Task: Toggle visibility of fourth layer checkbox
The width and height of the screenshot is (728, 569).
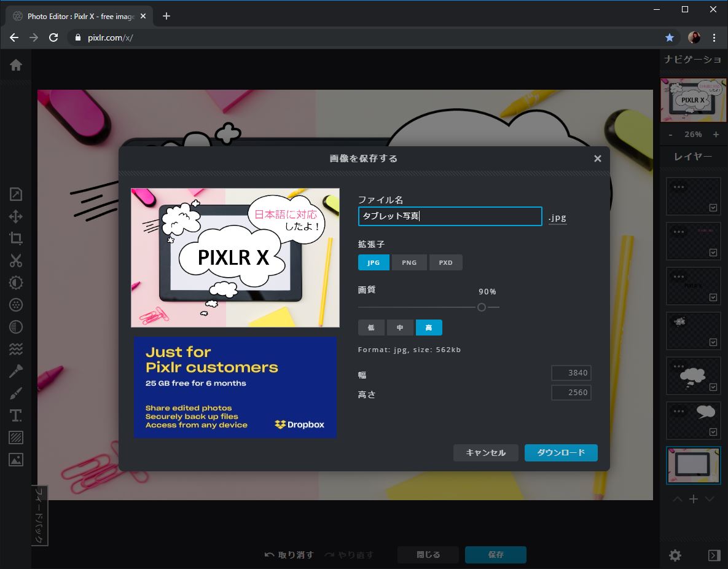Action: pos(713,342)
